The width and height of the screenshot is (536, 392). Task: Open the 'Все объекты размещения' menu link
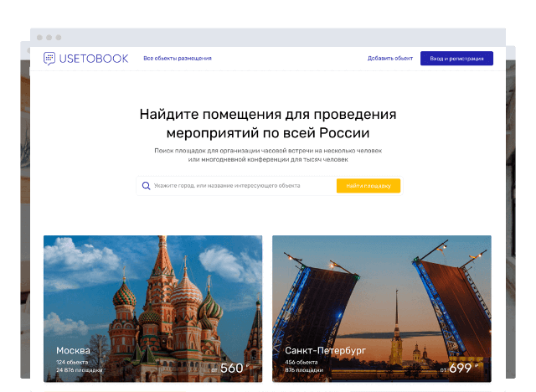click(x=178, y=59)
